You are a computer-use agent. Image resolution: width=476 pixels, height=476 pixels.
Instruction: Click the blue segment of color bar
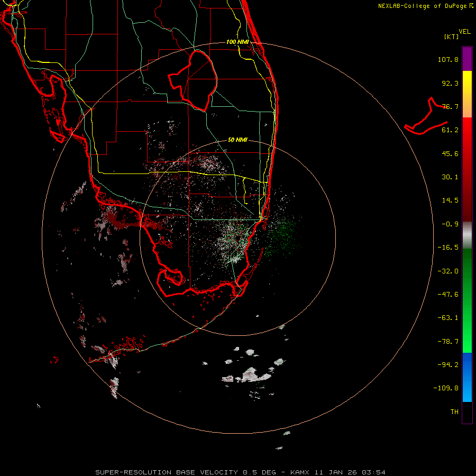467,377
